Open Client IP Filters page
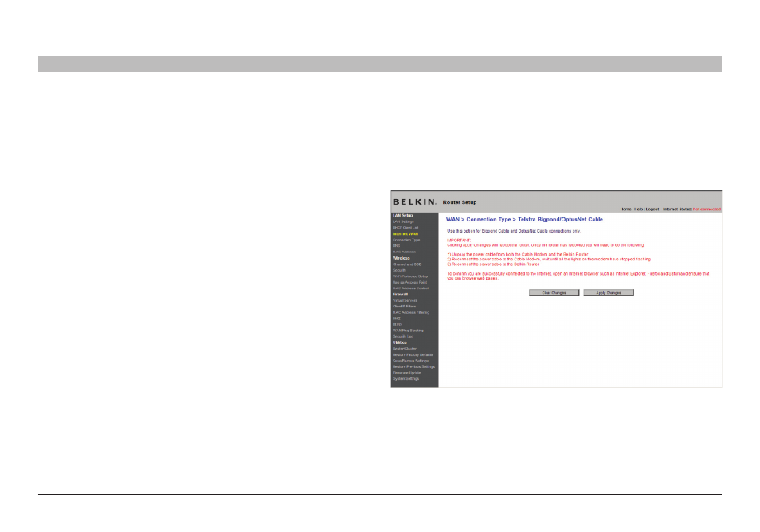The height and width of the screenshot is (532, 760). (404, 306)
